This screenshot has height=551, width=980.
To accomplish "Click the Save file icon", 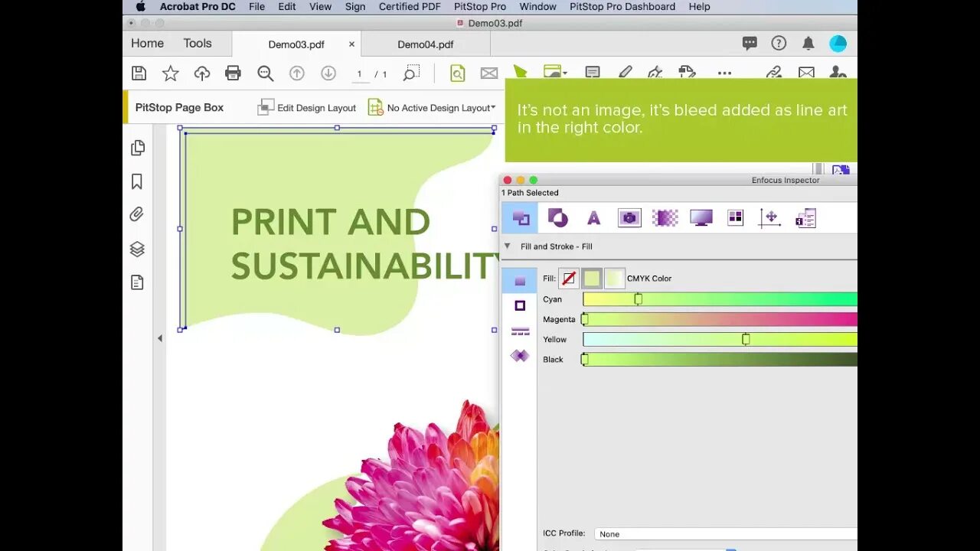I will [x=139, y=73].
